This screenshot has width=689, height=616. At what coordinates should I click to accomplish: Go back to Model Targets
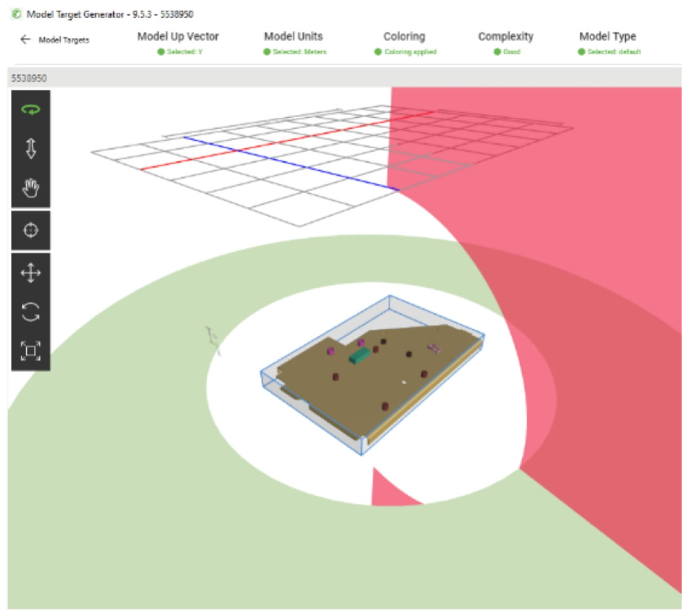[64, 40]
